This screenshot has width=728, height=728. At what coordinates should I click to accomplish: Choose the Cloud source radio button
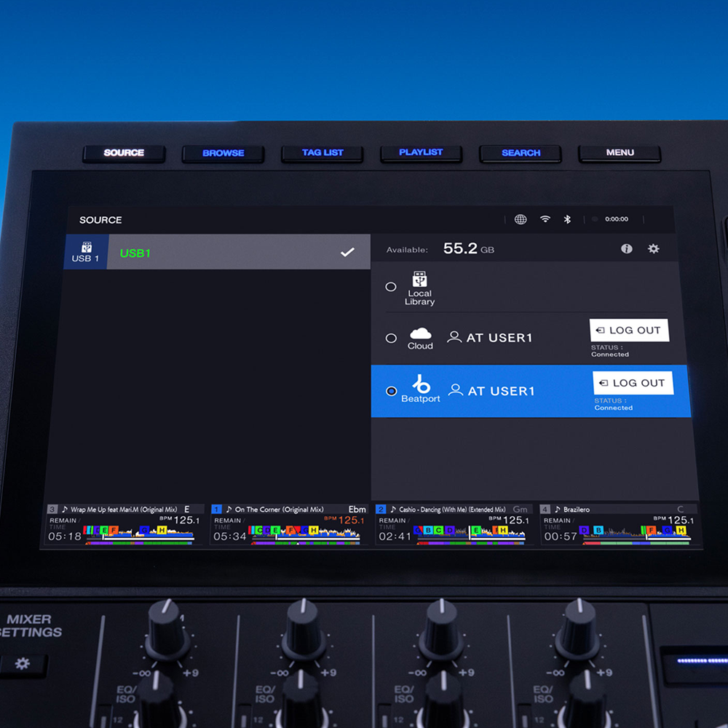(x=391, y=339)
